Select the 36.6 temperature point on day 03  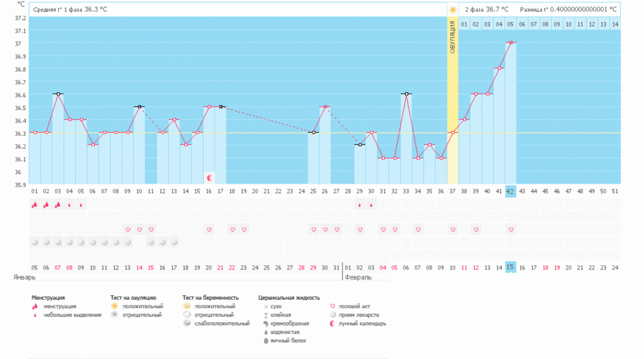(58, 94)
